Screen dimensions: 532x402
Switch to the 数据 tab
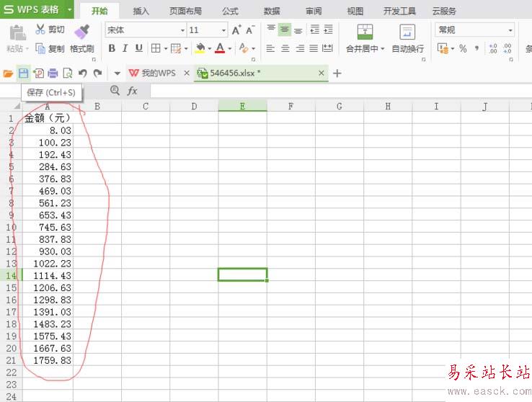click(x=272, y=12)
